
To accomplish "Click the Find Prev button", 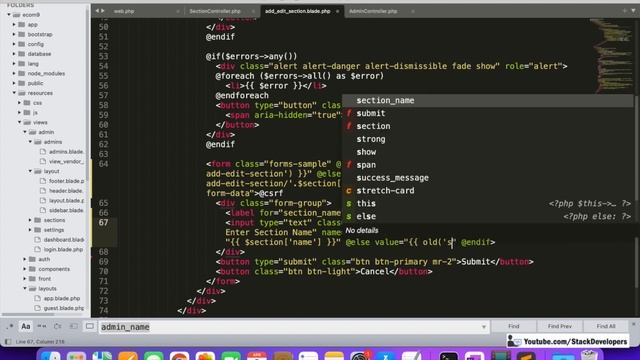I will pyautogui.click(x=560, y=326).
